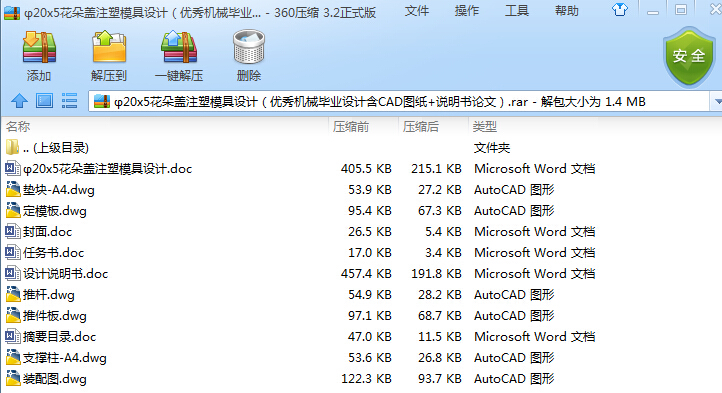Select the file name 垫块-A4.dwg
The width and height of the screenshot is (722, 393).
[59, 189]
